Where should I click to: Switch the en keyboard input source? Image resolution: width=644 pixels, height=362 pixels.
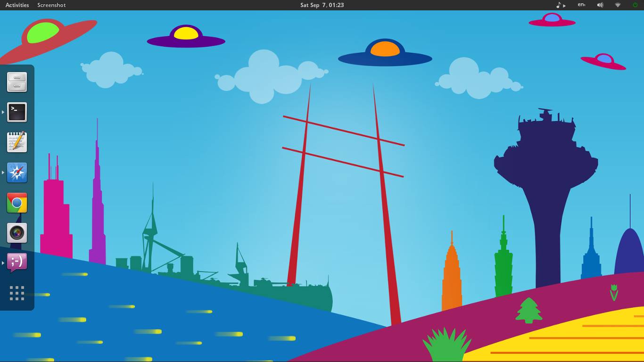point(581,5)
